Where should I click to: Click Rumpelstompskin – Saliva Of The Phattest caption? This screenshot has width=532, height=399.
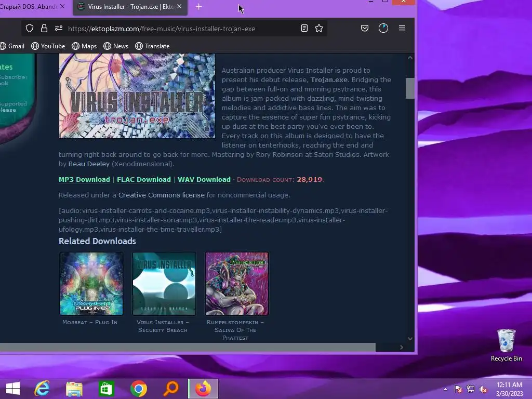[x=235, y=330]
